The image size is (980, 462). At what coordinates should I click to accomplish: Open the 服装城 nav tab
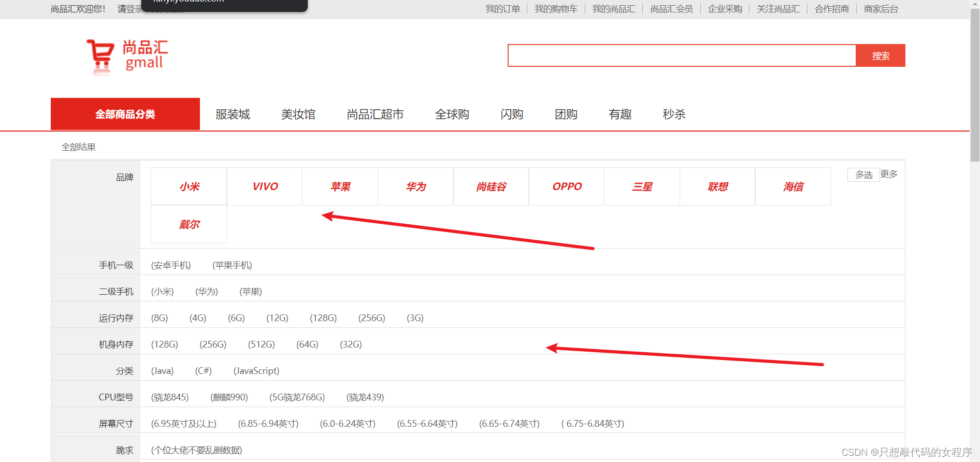point(233,114)
